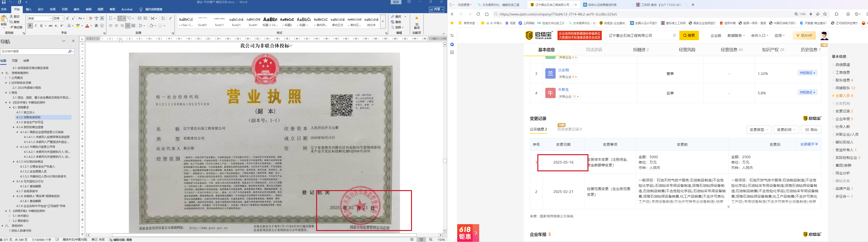Click the redo/repeat icon in Word title bar
The height and width of the screenshot is (242, 868).
[x=19, y=2]
